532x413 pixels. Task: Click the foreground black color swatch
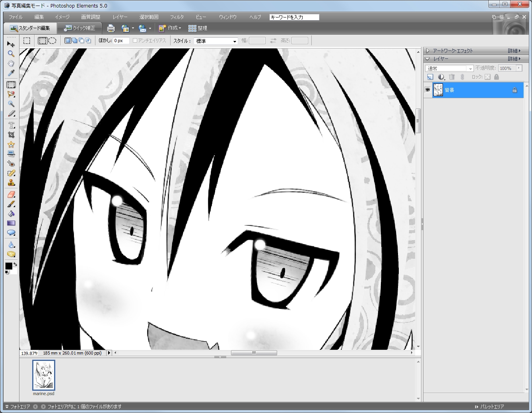[x=8, y=266]
